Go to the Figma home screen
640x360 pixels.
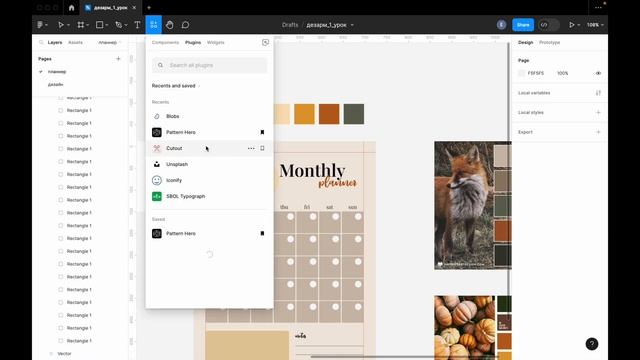(71, 7)
